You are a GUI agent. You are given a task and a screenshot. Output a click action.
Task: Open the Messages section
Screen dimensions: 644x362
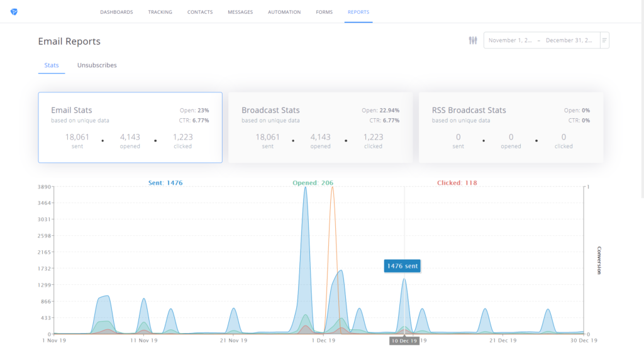click(240, 11)
